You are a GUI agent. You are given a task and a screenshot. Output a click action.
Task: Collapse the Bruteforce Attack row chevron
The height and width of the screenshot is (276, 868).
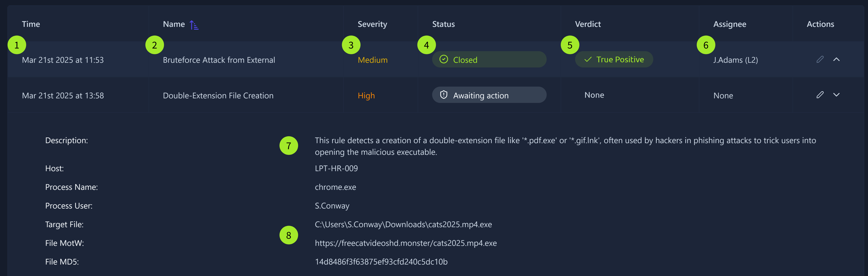click(x=836, y=59)
